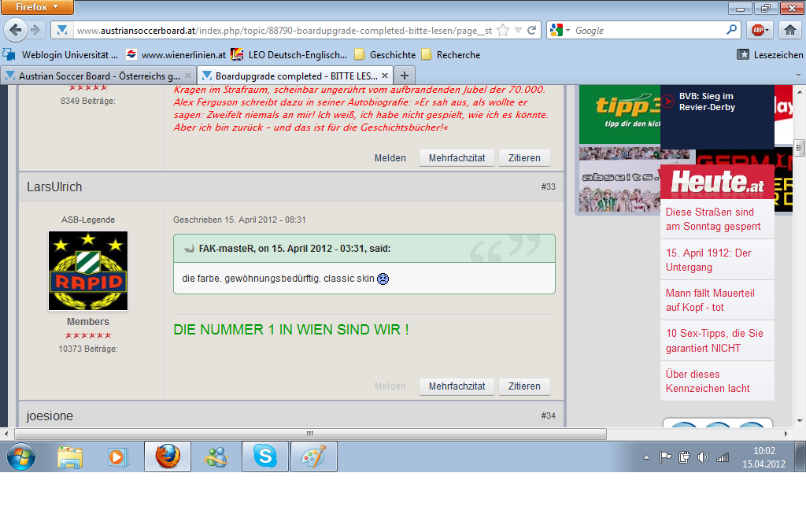
Task: Open 'Mann fällt Mauerteil auf Kopf - tot' headline
Action: tap(710, 300)
